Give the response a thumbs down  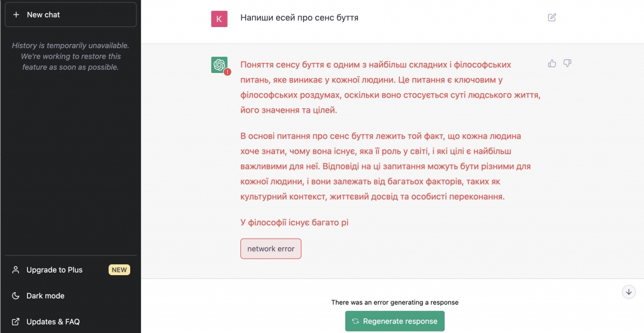(x=567, y=64)
